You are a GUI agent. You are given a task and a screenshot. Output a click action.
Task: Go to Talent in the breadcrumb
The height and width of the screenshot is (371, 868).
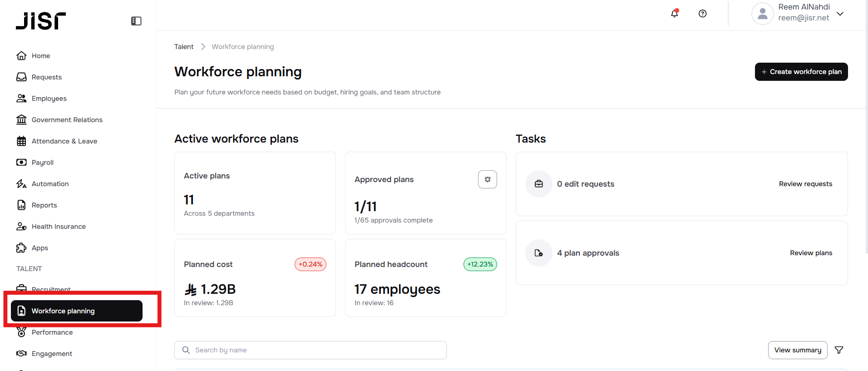pyautogui.click(x=184, y=47)
